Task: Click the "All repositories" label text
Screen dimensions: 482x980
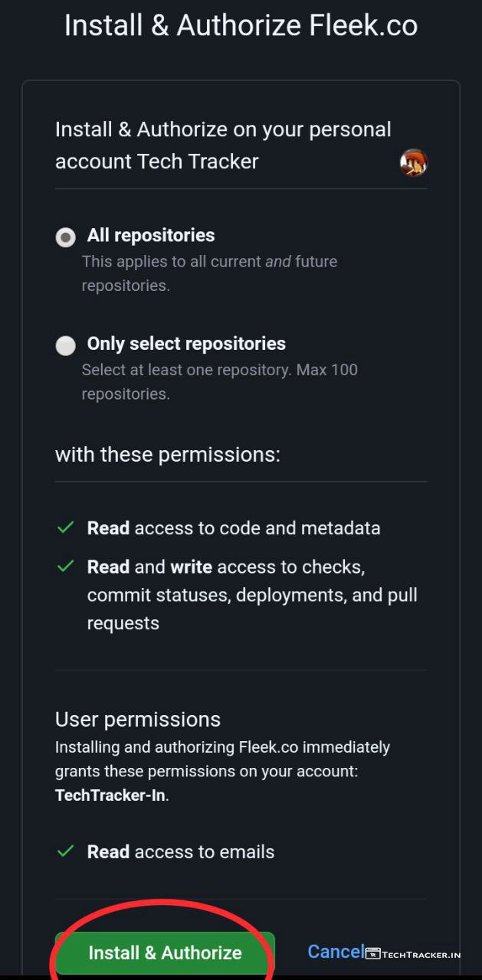Action: point(151,235)
